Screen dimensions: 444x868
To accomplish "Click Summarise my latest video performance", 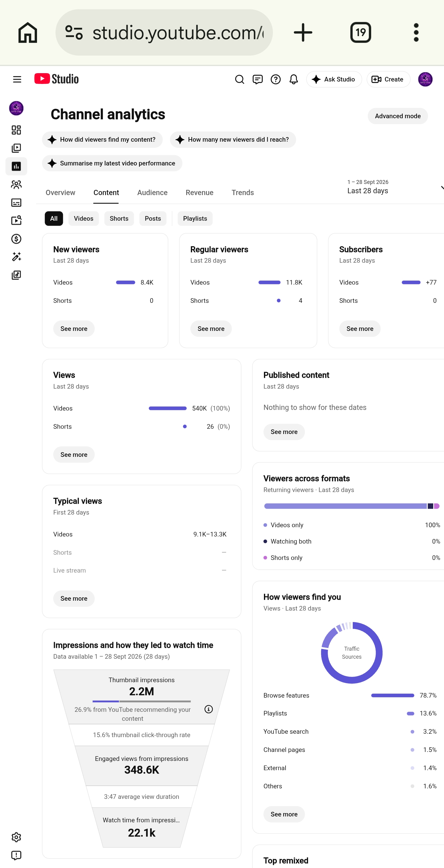I will 112,163.
